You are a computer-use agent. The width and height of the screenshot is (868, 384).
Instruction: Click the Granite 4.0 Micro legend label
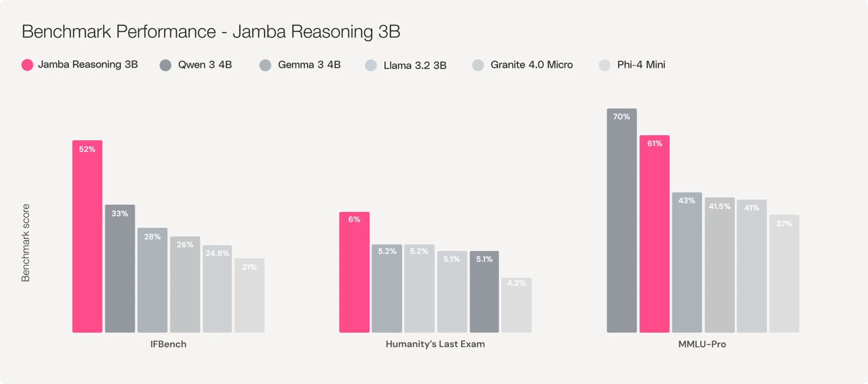(x=531, y=65)
